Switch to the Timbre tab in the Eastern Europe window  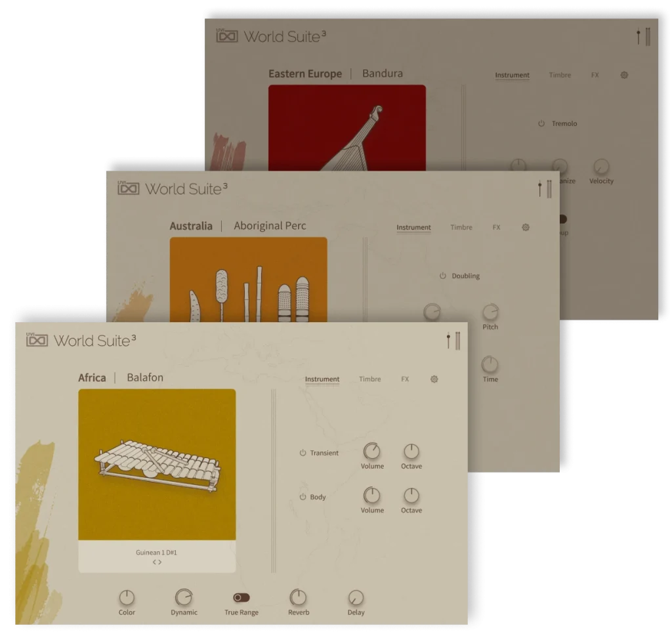pyautogui.click(x=560, y=75)
